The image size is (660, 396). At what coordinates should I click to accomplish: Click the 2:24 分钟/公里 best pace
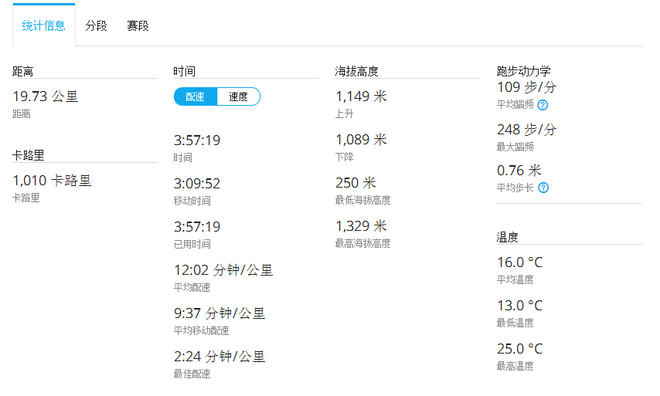coord(220,357)
